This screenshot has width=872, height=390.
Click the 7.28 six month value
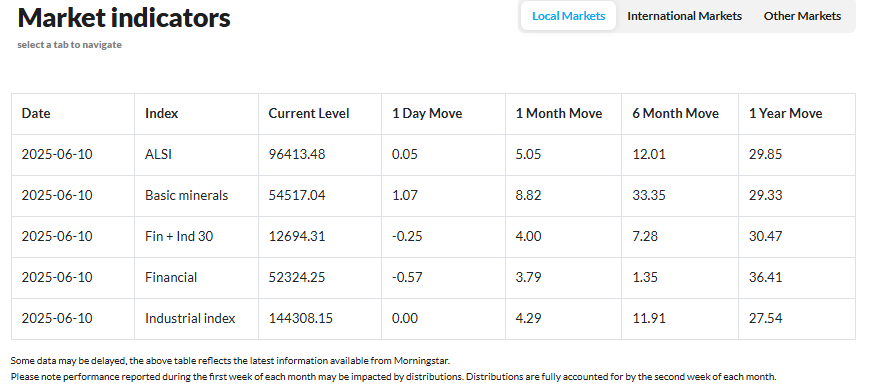tap(645, 236)
